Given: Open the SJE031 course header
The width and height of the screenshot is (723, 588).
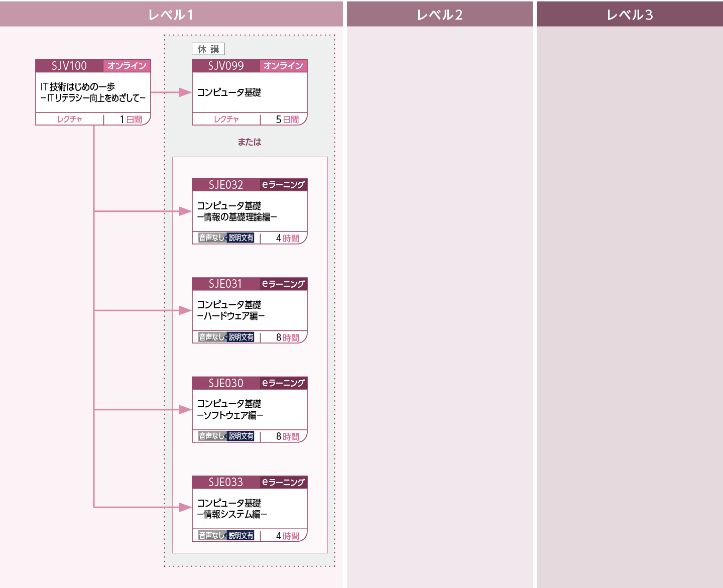Looking at the screenshot, I should coord(226,284).
